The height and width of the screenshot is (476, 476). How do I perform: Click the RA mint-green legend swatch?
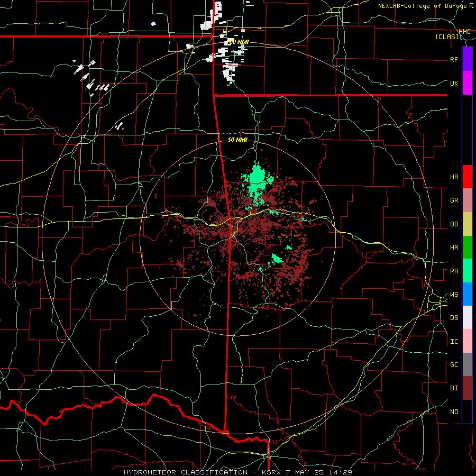pyautogui.click(x=467, y=271)
